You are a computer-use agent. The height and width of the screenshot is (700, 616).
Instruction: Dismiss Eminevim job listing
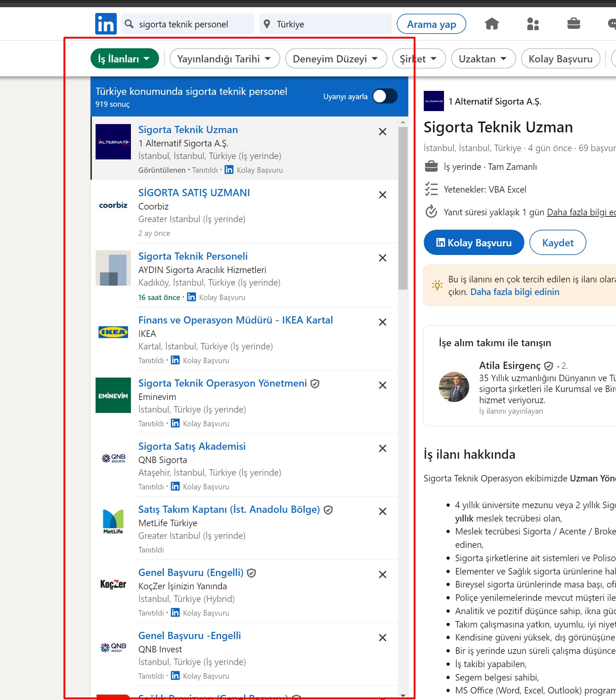[x=383, y=385]
